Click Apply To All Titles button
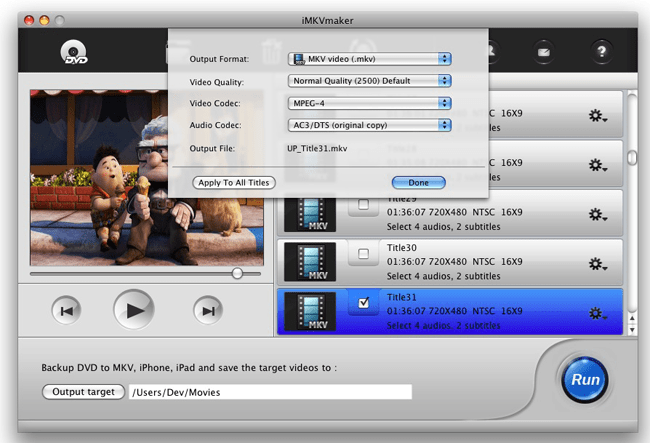 (234, 182)
